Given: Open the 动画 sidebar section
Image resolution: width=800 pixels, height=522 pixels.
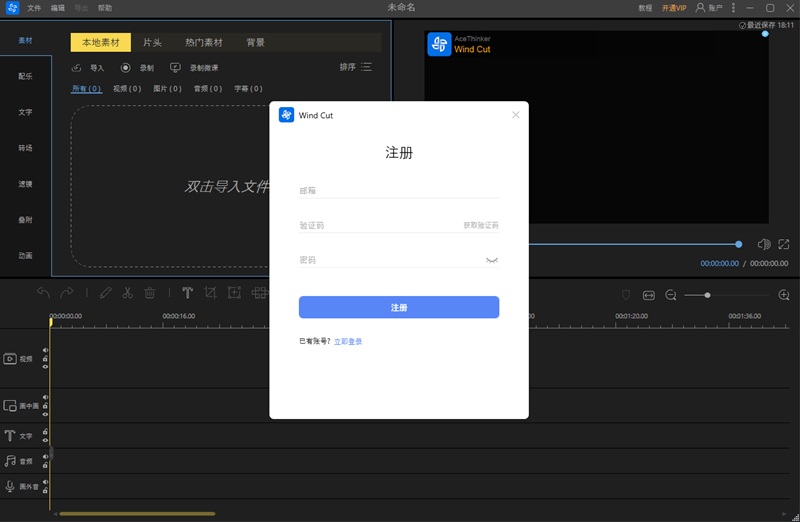Looking at the screenshot, I should [25, 255].
